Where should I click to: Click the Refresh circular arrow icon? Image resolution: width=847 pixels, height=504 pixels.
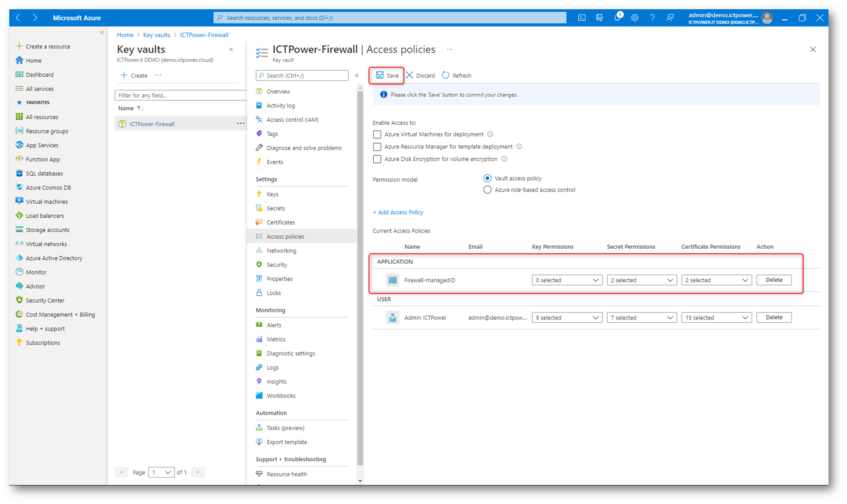pos(446,75)
